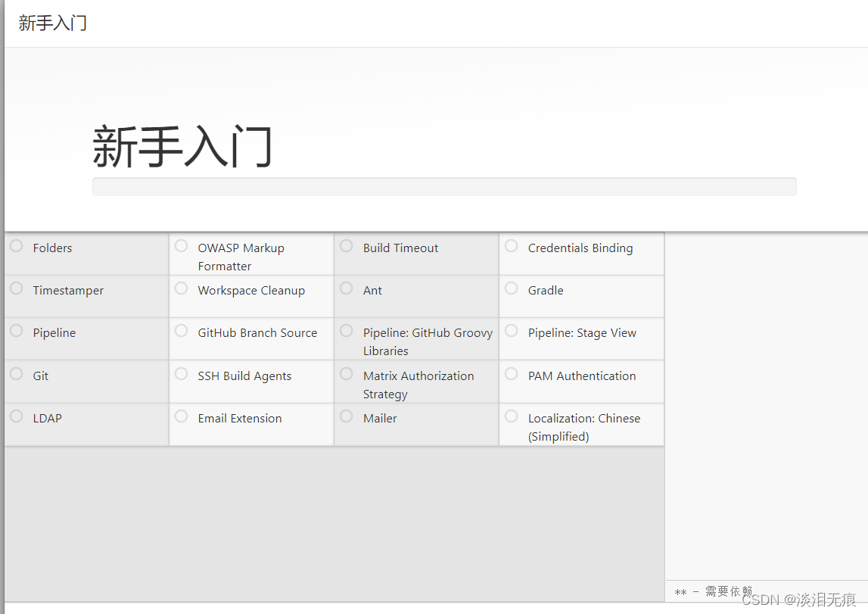Click the status circle next to Timestamper
This screenshot has height=614, width=868.
pyautogui.click(x=17, y=288)
